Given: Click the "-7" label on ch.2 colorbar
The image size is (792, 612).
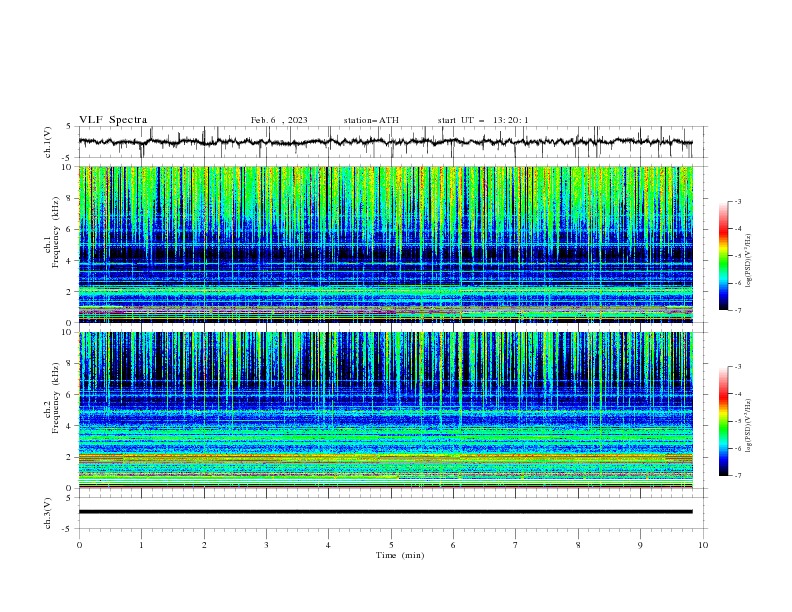Looking at the screenshot, I should coord(737,476).
